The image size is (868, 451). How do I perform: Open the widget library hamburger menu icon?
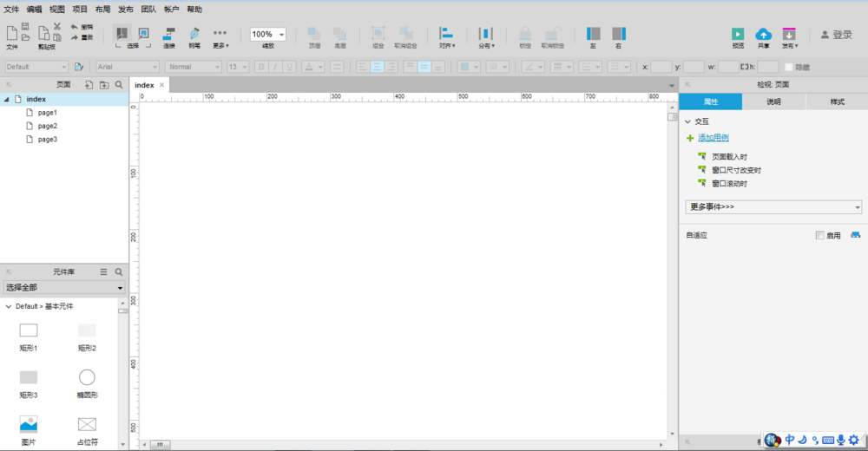(x=103, y=271)
